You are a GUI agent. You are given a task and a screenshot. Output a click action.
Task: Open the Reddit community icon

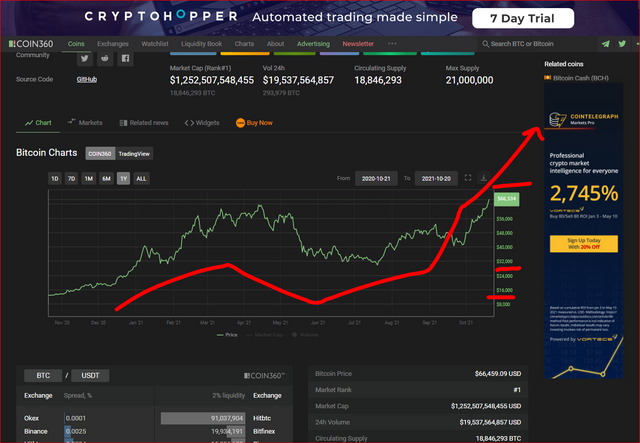105,58
